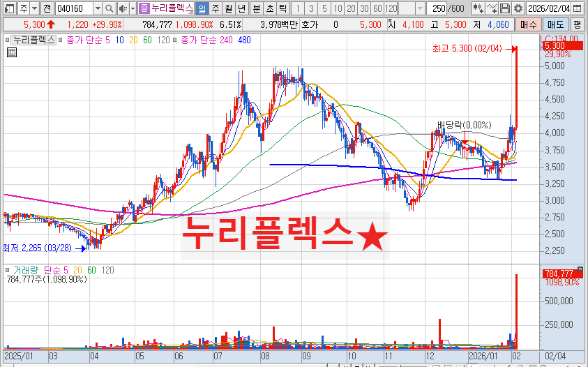Switch to the 초 second chart
The image size is (588, 367).
pyautogui.click(x=270, y=8)
